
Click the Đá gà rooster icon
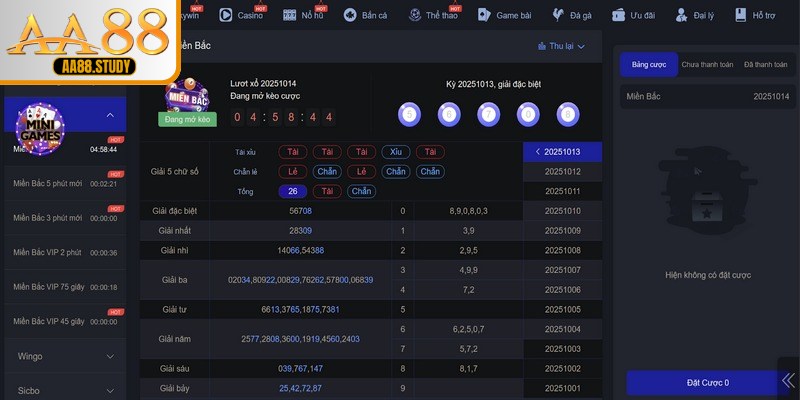pyautogui.click(x=557, y=15)
